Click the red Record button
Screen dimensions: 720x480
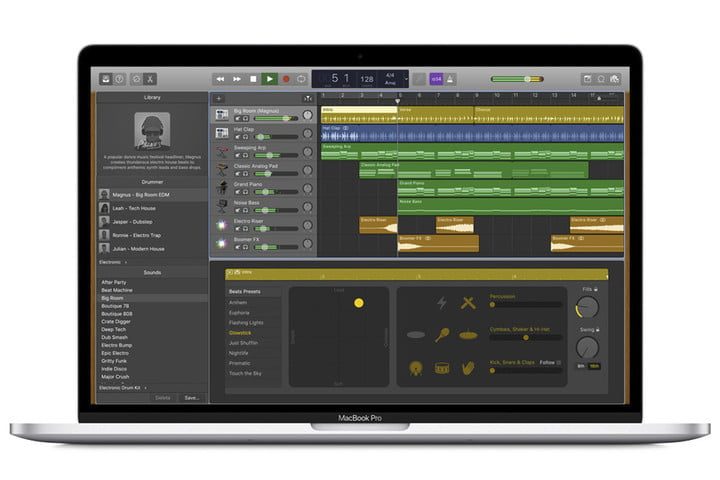(x=286, y=79)
